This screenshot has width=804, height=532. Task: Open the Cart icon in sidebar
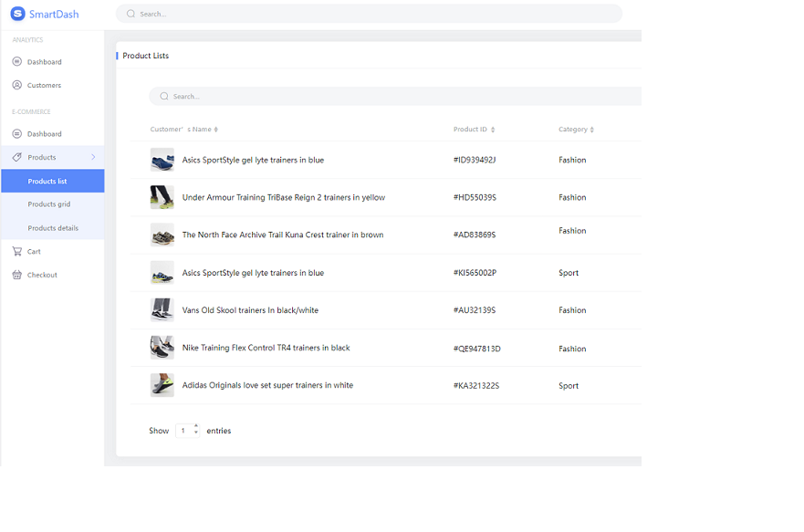16,251
